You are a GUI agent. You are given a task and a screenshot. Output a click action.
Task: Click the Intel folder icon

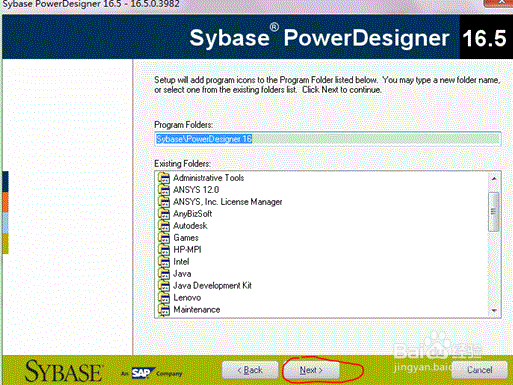164,262
